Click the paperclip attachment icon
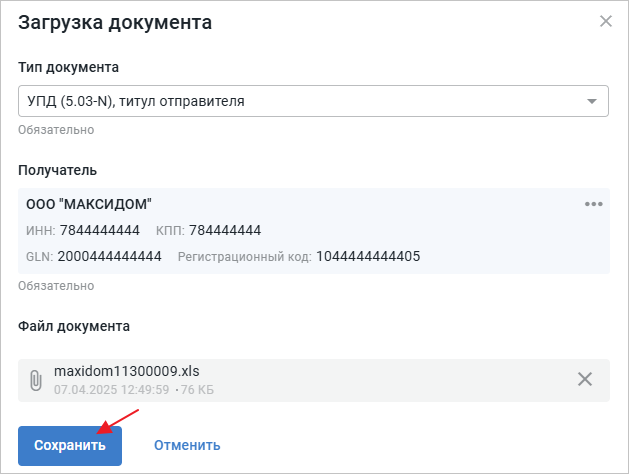This screenshot has width=629, height=474. [x=35, y=380]
